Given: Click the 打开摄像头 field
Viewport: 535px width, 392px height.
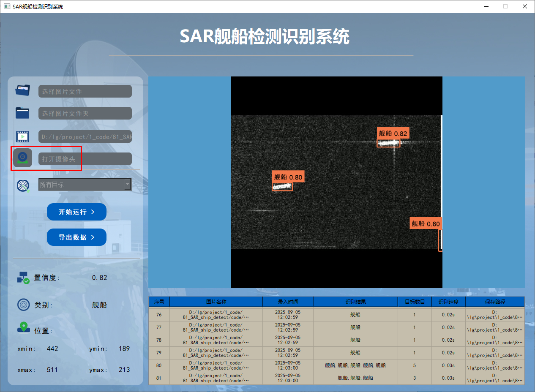Looking at the screenshot, I should pyautogui.click(x=85, y=159).
